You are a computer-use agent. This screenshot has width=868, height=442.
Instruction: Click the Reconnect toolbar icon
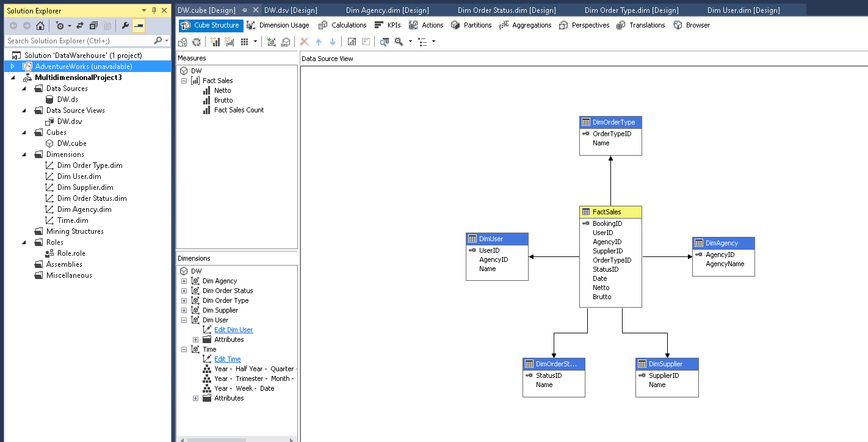pyautogui.click(x=197, y=42)
